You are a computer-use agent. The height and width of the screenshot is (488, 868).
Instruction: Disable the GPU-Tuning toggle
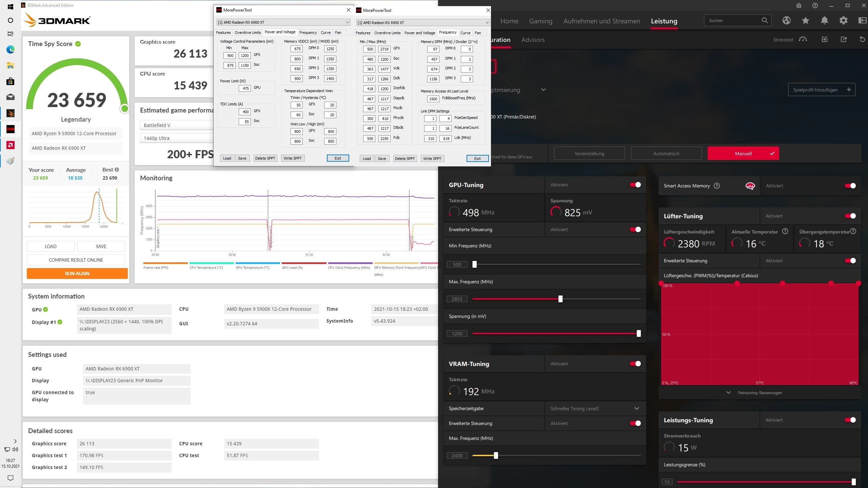click(635, 185)
